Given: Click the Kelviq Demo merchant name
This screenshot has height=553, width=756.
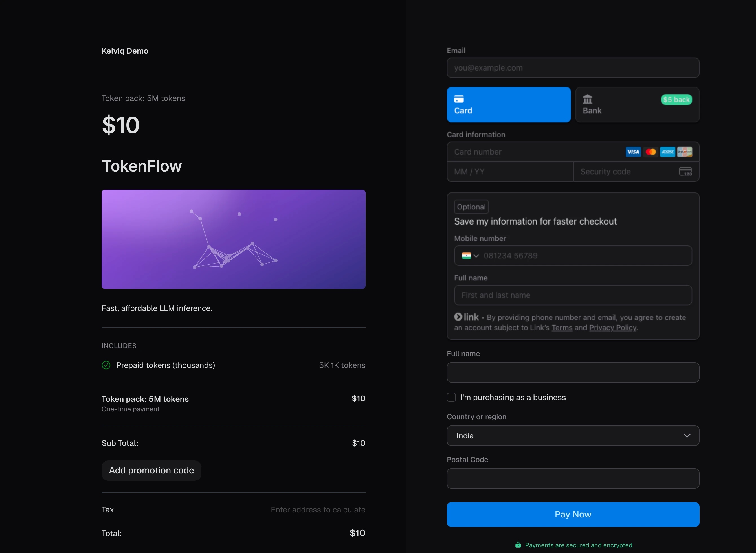Looking at the screenshot, I should [125, 51].
